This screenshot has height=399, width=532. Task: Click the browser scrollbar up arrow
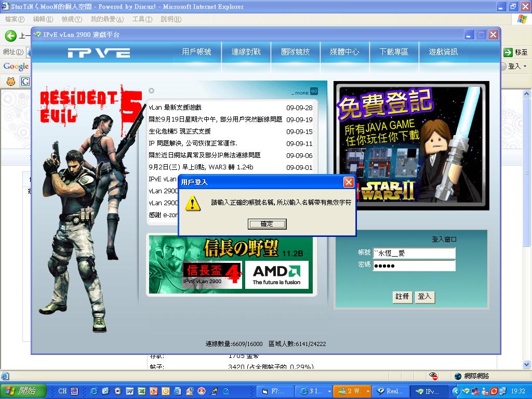tap(526, 94)
